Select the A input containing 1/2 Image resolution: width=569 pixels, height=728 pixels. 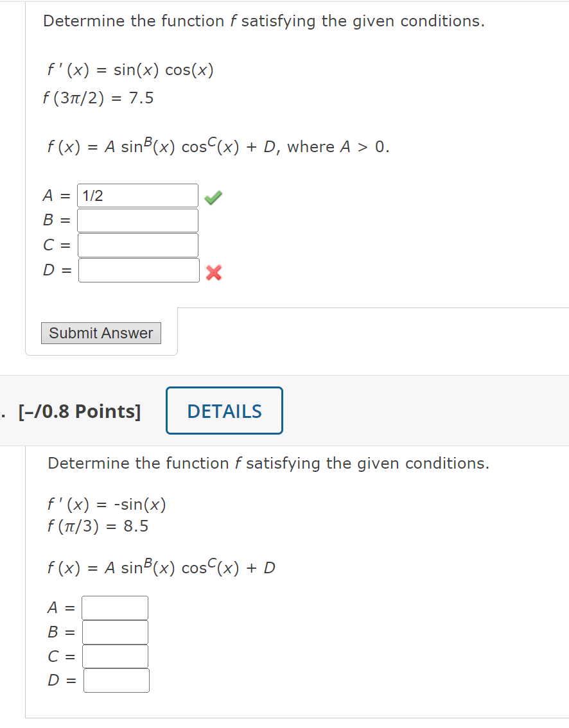click(137, 195)
